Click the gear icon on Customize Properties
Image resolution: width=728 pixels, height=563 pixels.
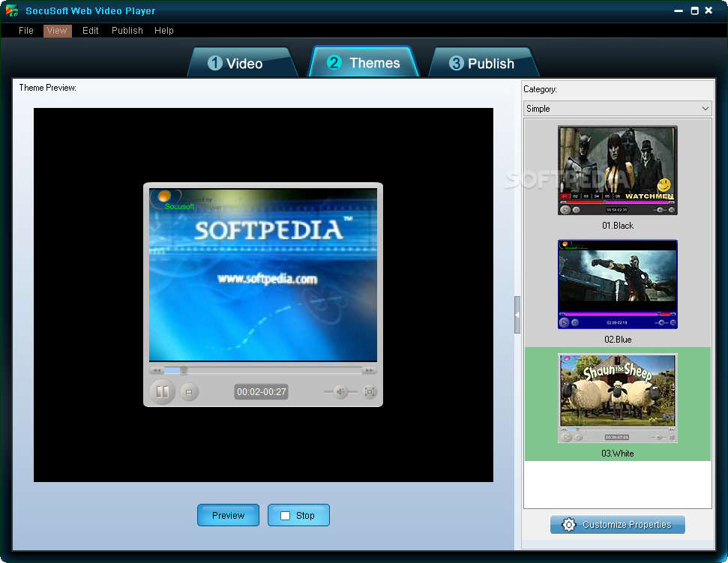tap(569, 525)
